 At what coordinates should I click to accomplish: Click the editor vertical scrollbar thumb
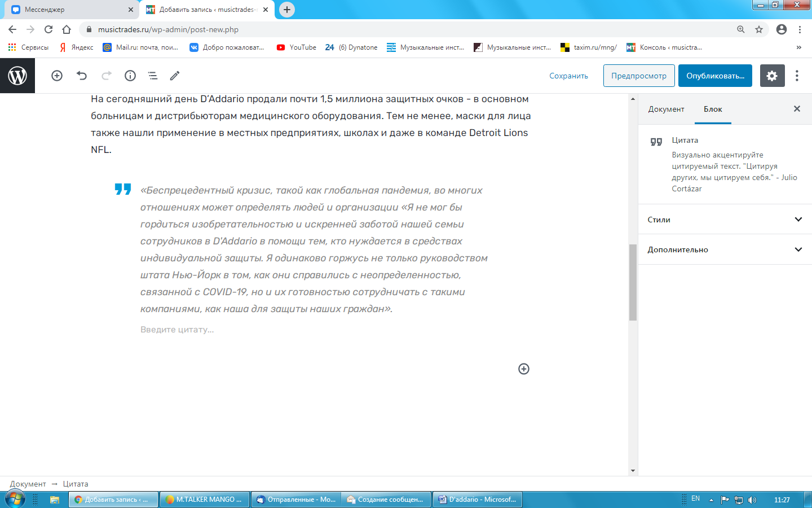tap(633, 282)
